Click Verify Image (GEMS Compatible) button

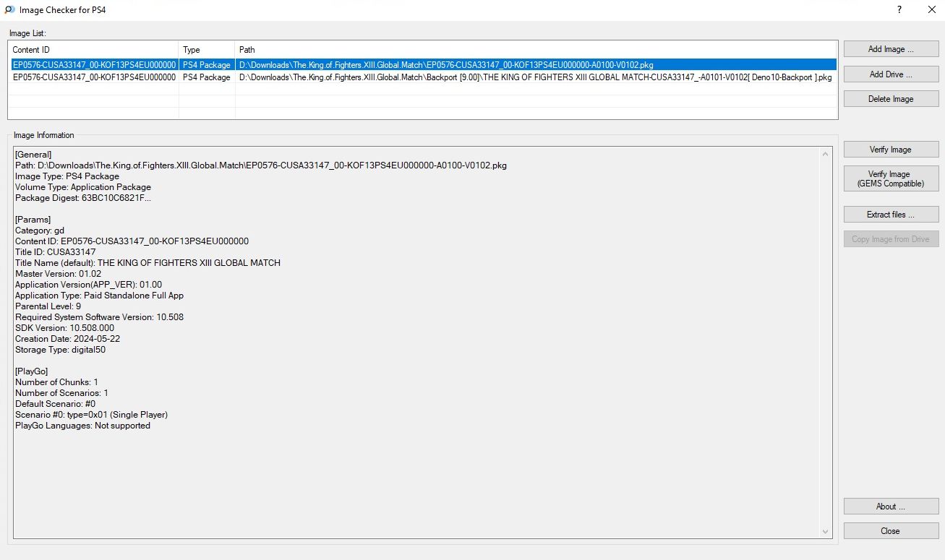[x=891, y=178]
